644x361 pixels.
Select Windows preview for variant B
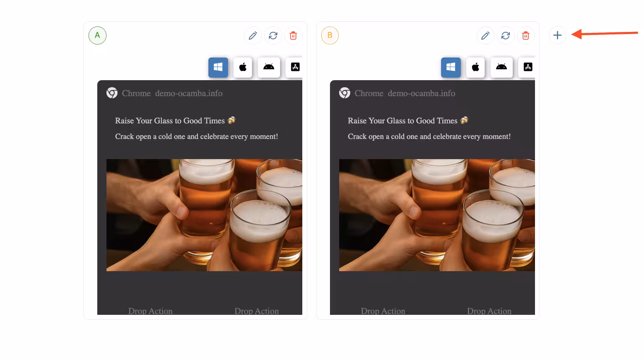pyautogui.click(x=451, y=67)
